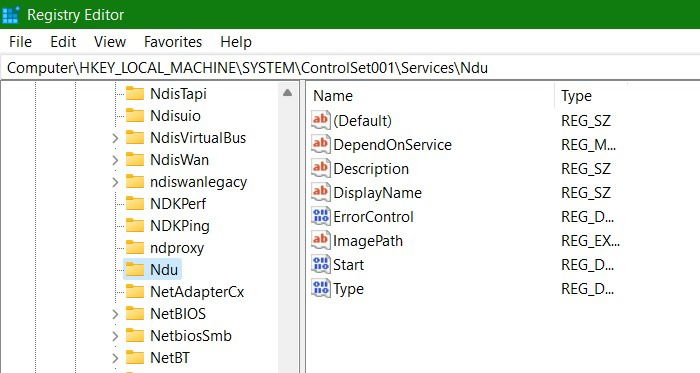This screenshot has width=700, height=373.
Task: Select the (Default) value icon
Action: tap(321, 120)
